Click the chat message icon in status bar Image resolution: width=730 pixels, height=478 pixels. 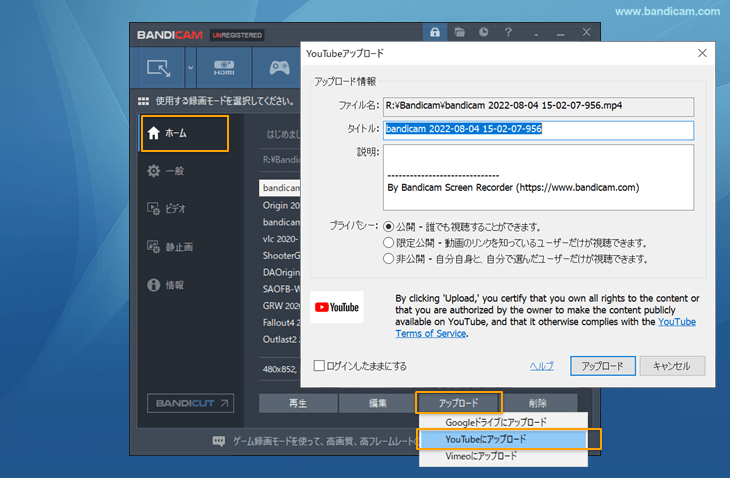pyautogui.click(x=218, y=441)
